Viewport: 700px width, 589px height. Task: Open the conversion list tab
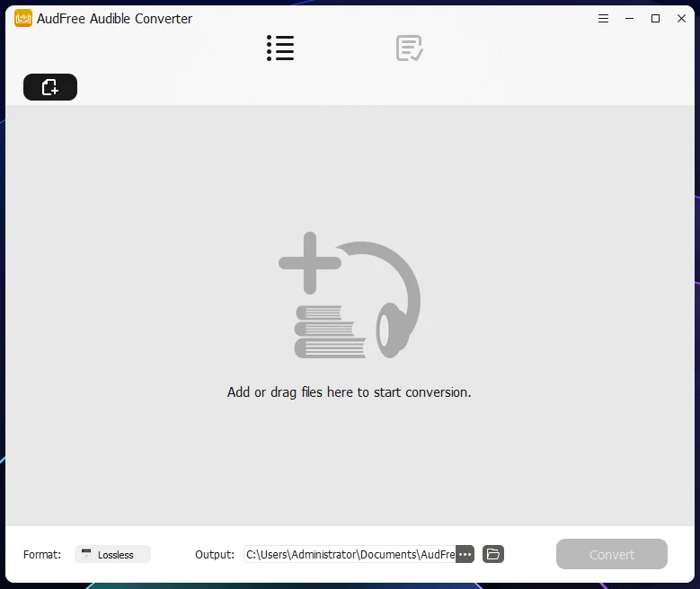pos(280,48)
